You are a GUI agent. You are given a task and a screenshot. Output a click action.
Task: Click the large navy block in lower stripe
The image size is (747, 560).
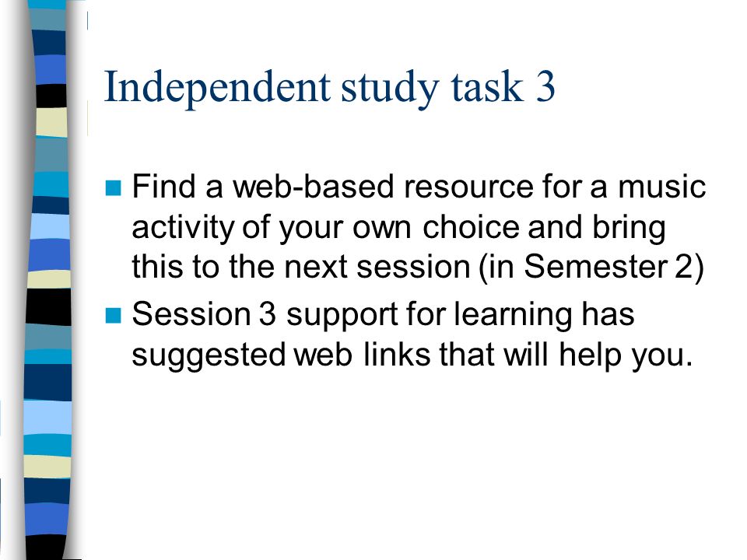tap(47, 383)
